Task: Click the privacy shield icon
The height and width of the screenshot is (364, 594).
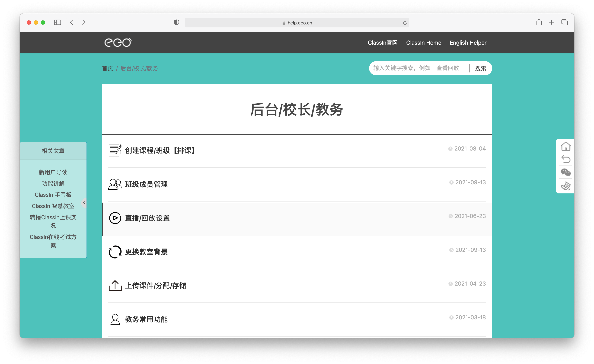Action: click(177, 22)
